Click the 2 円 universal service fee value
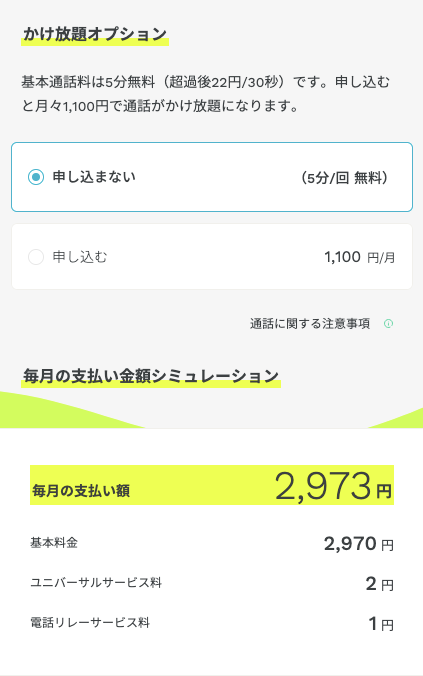This screenshot has width=423, height=676. point(379,584)
